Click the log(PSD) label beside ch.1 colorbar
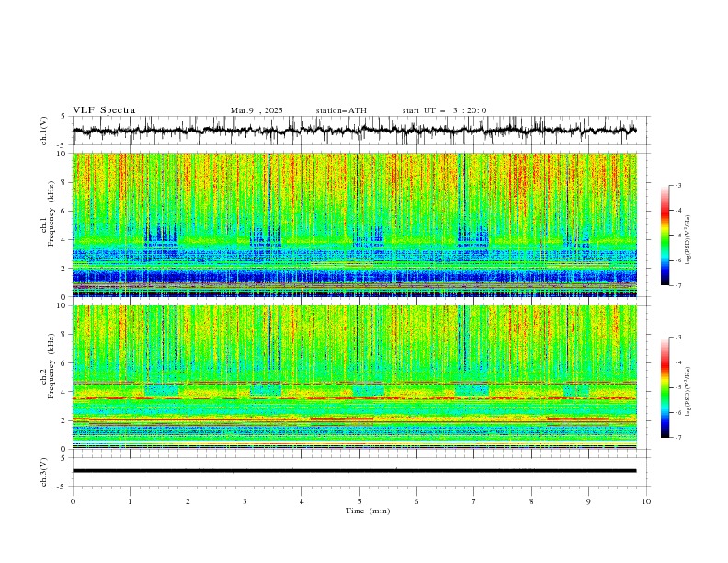The width and height of the screenshot is (728, 563). point(688,240)
